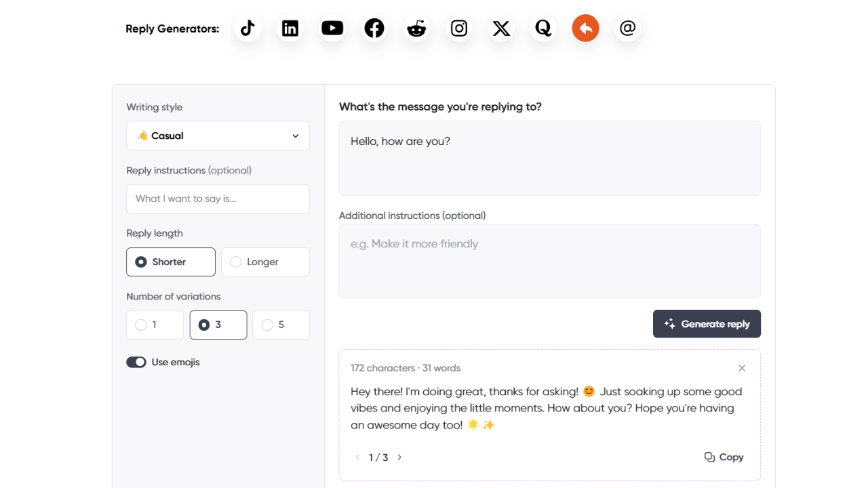Select the orange general reply generator icon
This screenshot has height=488, width=868.
(585, 28)
